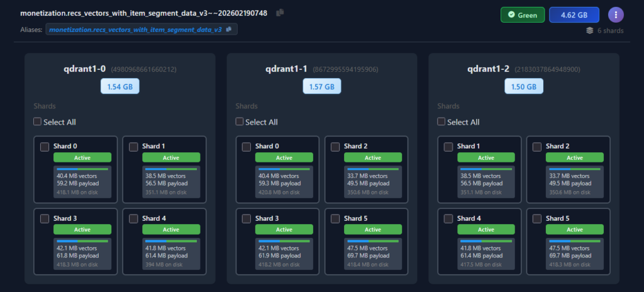Tick Select All under qdrant1-0
Image resolution: width=644 pixels, height=292 pixels.
coord(38,121)
